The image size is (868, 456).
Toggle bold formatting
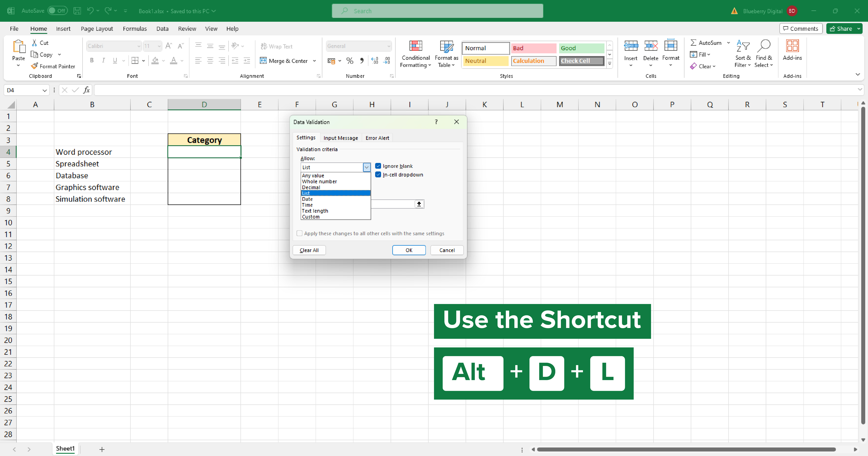coord(92,60)
